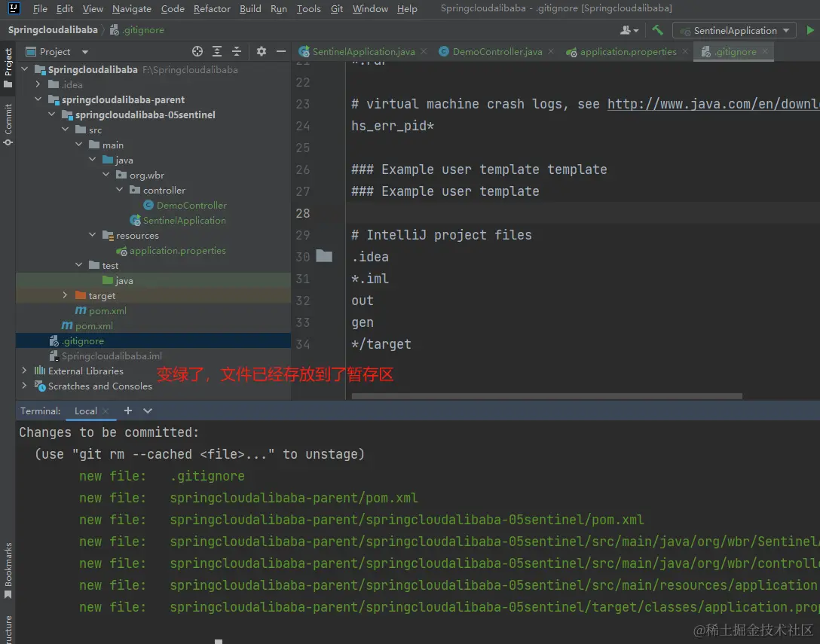
Task: Toggle the Project tool window sidebar button
Action: (8, 68)
